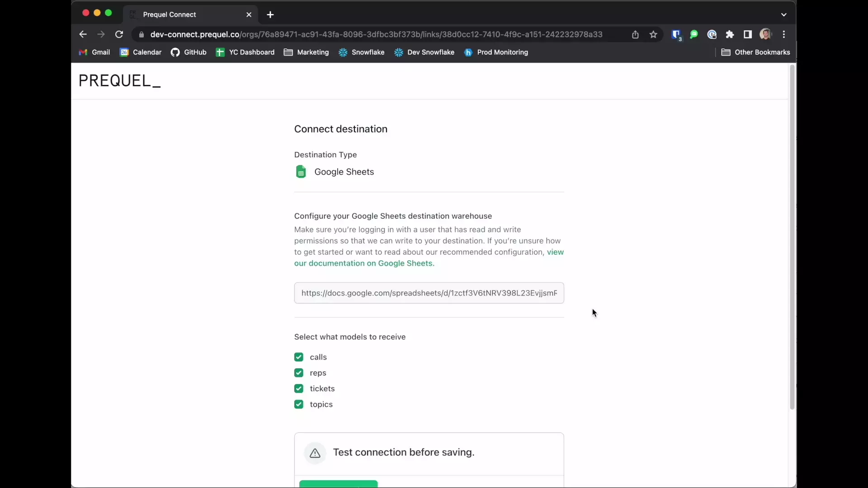Screen dimensions: 868x488
Task: Open the green chat extension icon
Action: tap(694, 34)
